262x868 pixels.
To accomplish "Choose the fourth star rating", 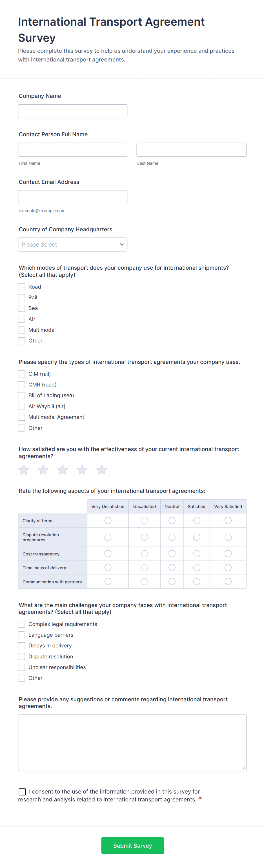I will (82, 469).
